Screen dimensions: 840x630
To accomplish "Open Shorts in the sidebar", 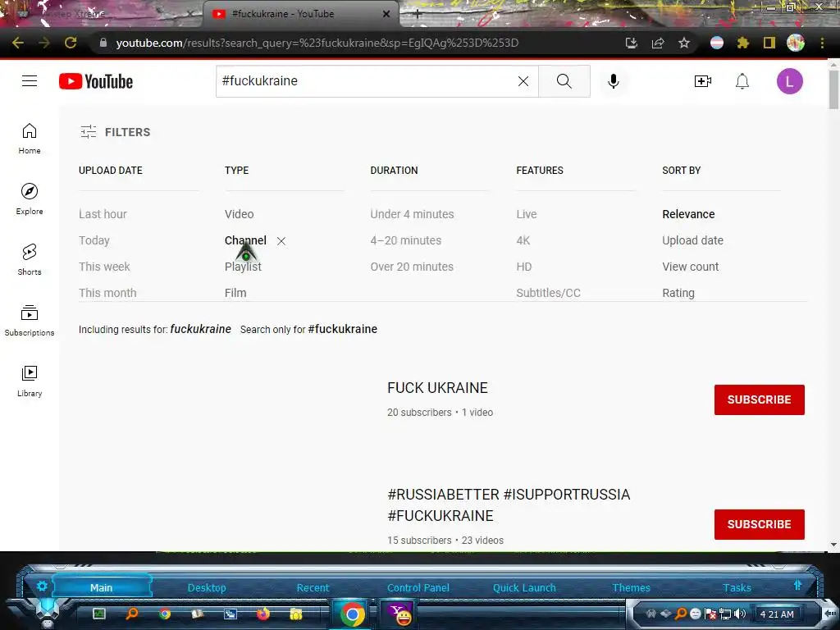I will [x=30, y=260].
